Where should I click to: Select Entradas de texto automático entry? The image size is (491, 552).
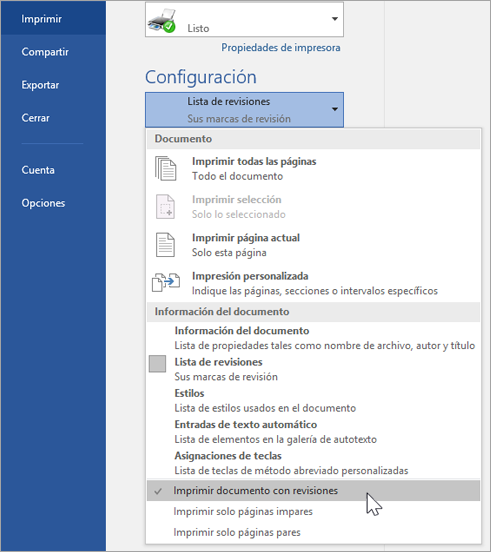(x=313, y=432)
